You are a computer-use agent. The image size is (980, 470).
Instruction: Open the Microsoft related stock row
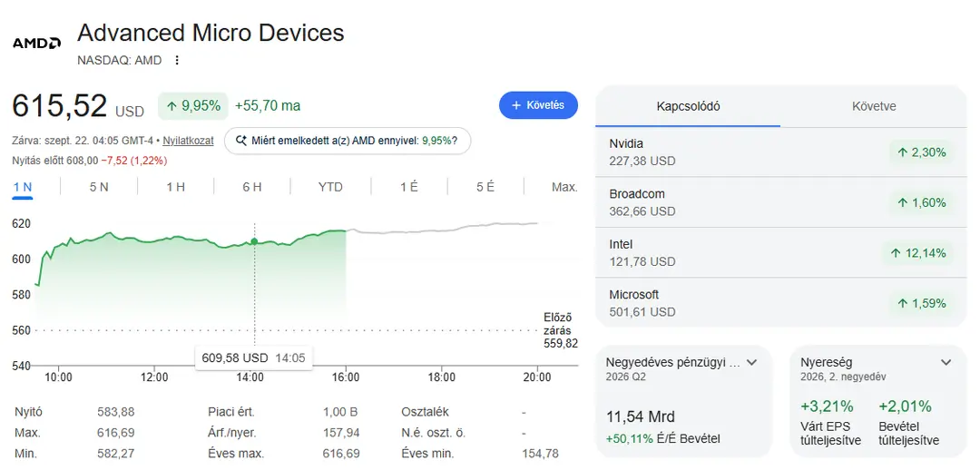(x=780, y=302)
